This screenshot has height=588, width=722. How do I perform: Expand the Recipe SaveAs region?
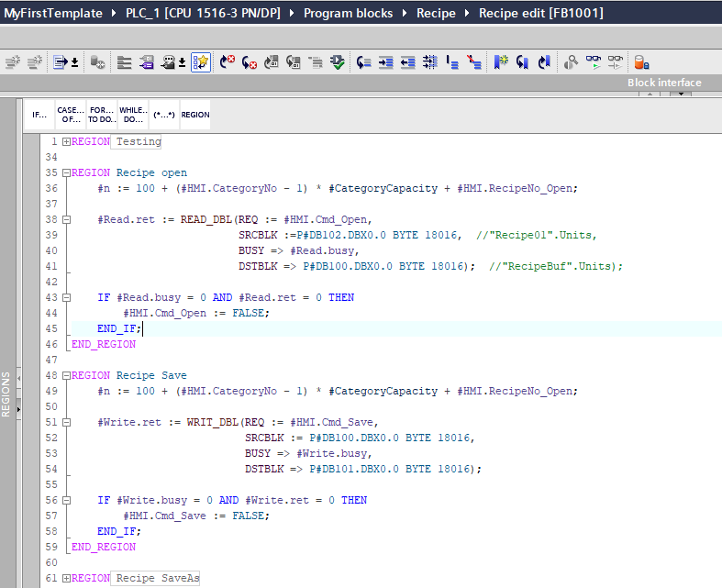(x=66, y=578)
